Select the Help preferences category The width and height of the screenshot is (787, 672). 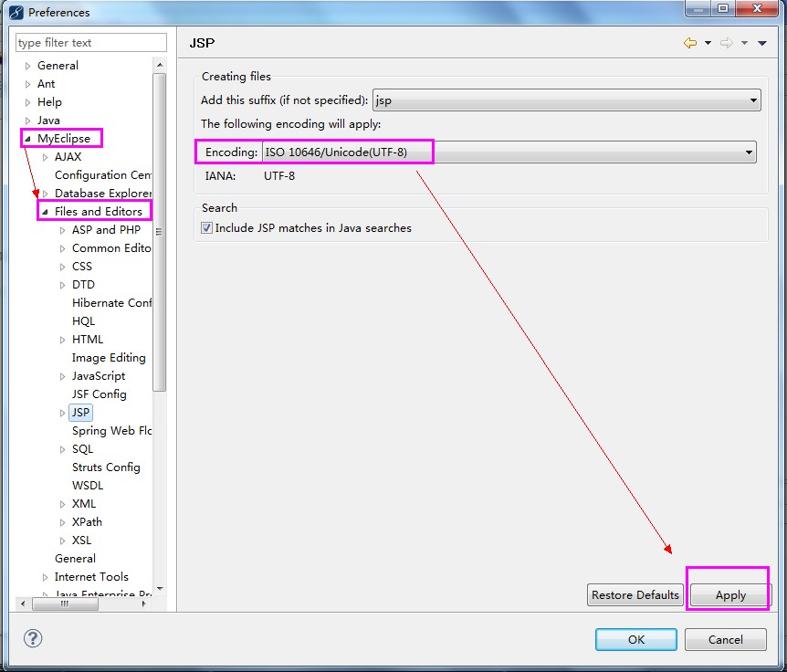(x=49, y=102)
